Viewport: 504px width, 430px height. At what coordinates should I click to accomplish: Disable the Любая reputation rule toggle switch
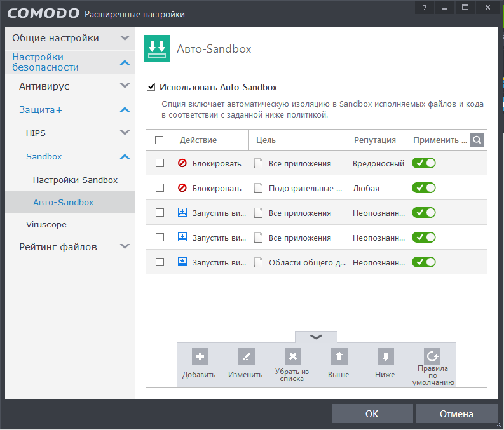point(424,188)
